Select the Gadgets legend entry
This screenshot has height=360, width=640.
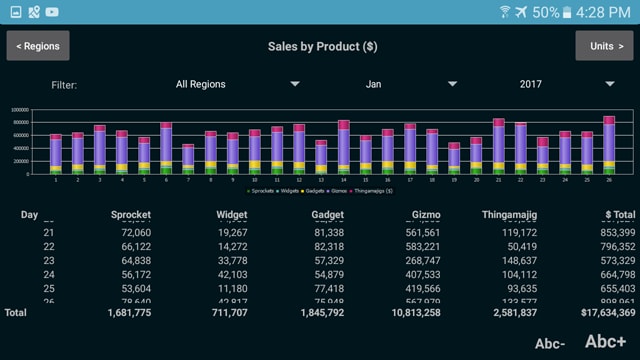[313, 191]
